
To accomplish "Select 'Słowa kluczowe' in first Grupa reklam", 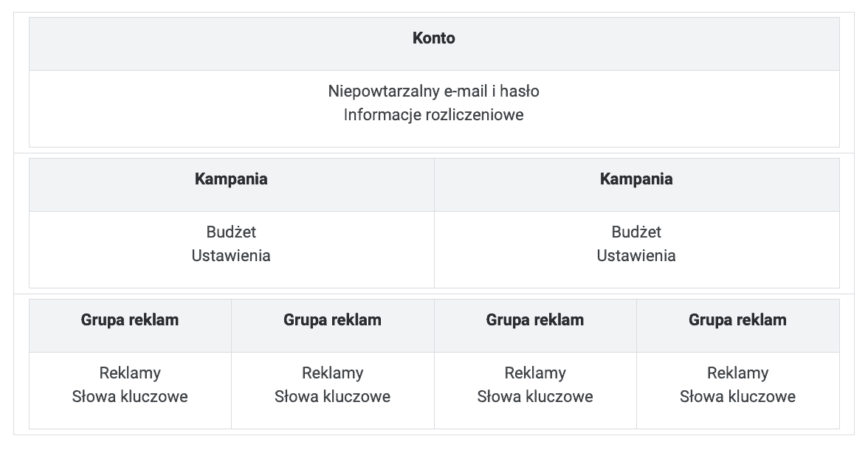I will (x=130, y=397).
